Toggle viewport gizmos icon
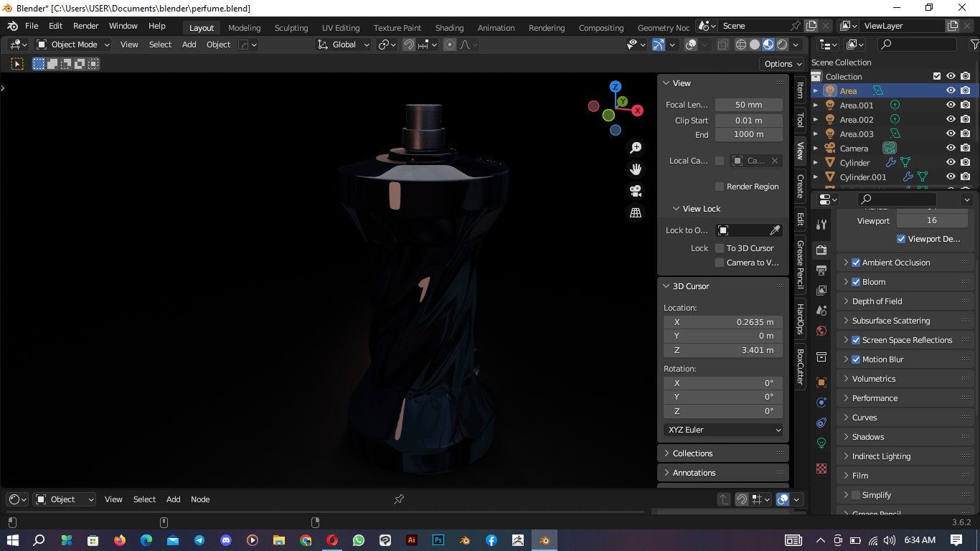 tap(659, 44)
